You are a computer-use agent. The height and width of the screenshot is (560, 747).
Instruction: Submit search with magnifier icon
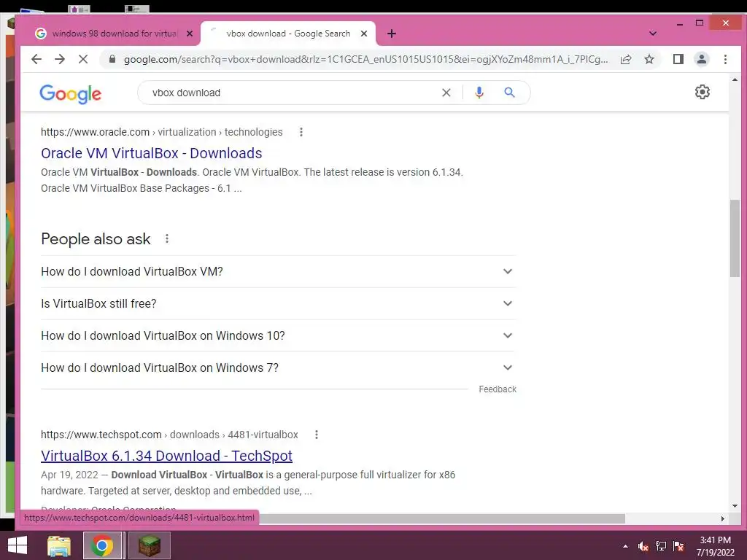509,93
